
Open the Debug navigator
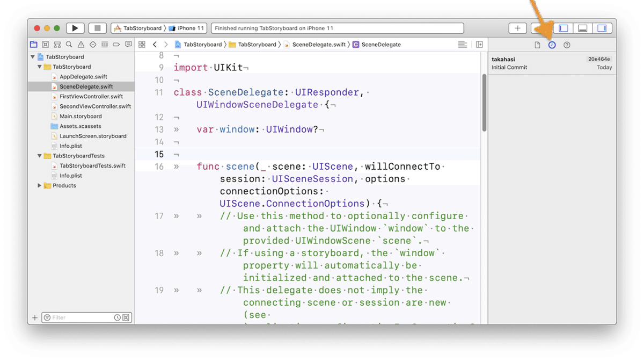[x=105, y=45]
